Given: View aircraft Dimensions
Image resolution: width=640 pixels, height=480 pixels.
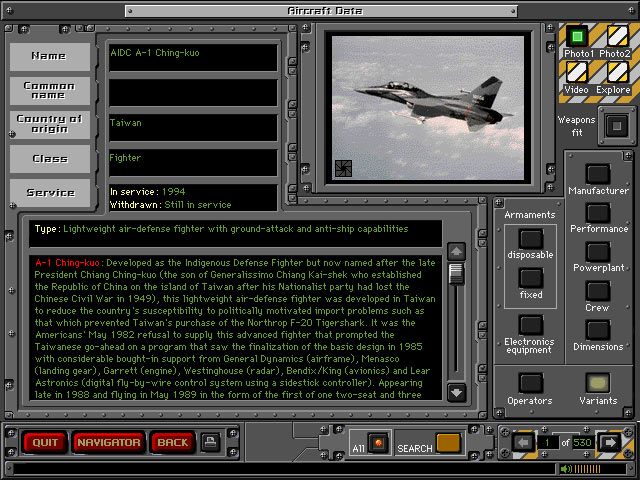Looking at the screenshot, I should click(598, 330).
